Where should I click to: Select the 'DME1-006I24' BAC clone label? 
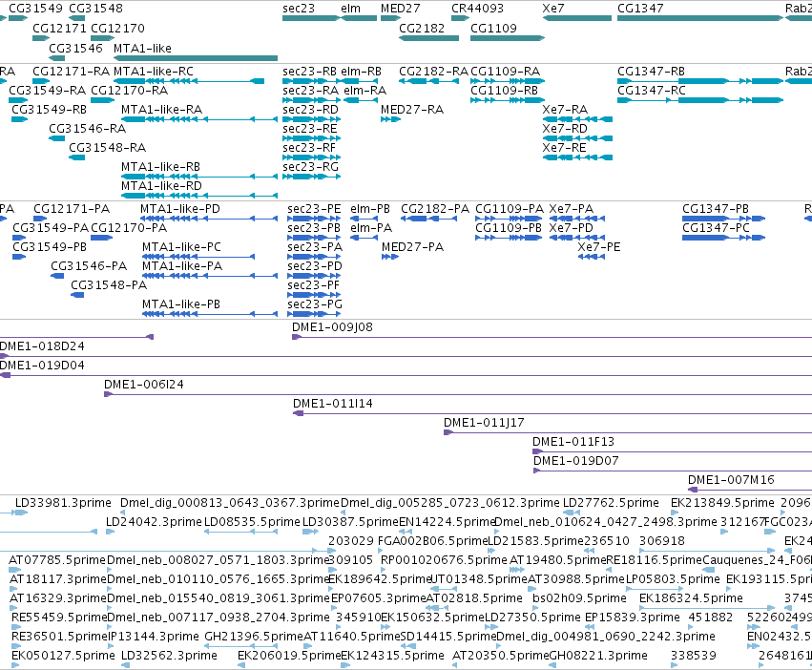(x=144, y=385)
